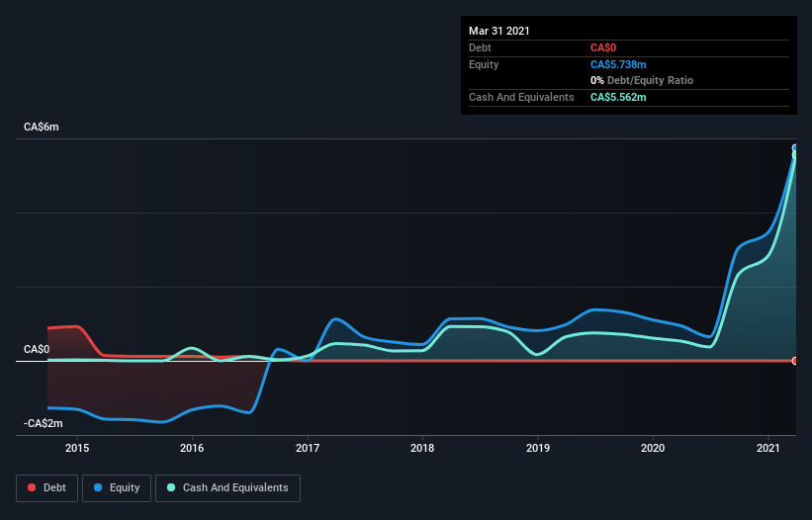Click the Equity tooltip row label
The image size is (812, 520).
(484, 64)
